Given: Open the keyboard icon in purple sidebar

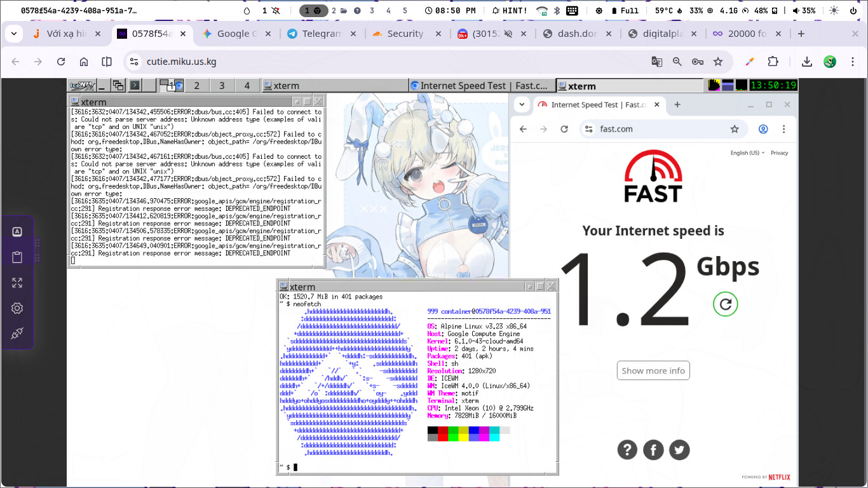Looking at the screenshot, I should pos(17,232).
